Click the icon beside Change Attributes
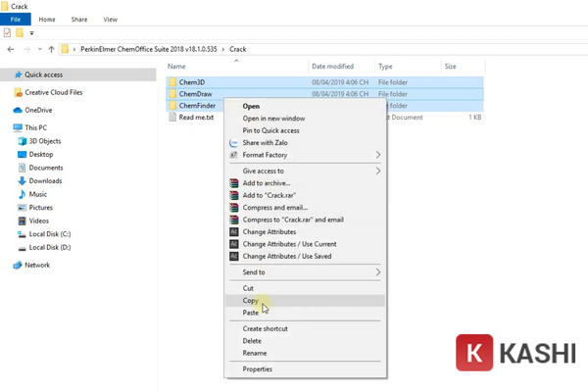 (234, 232)
